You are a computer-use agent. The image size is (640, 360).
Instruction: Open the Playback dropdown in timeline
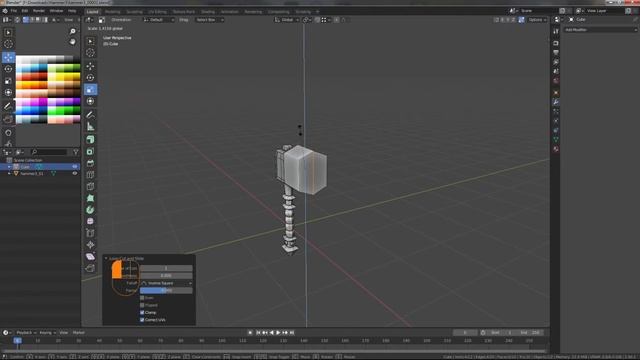click(26, 333)
